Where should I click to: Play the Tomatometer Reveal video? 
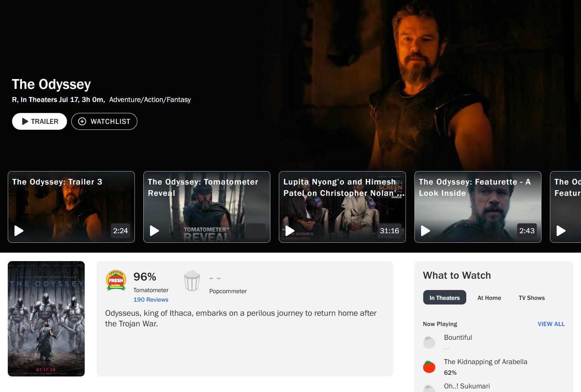[x=154, y=231]
